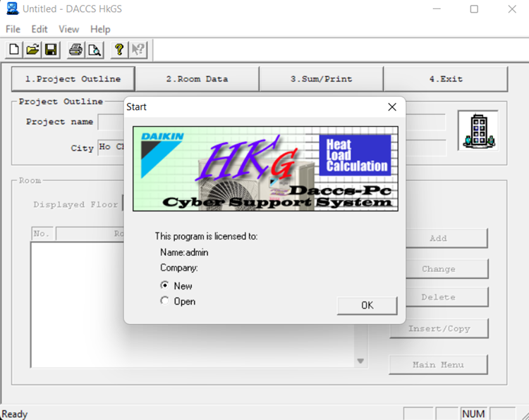The height and width of the screenshot is (420, 529).
Task: Click the Main Menu button
Action: [x=438, y=364]
